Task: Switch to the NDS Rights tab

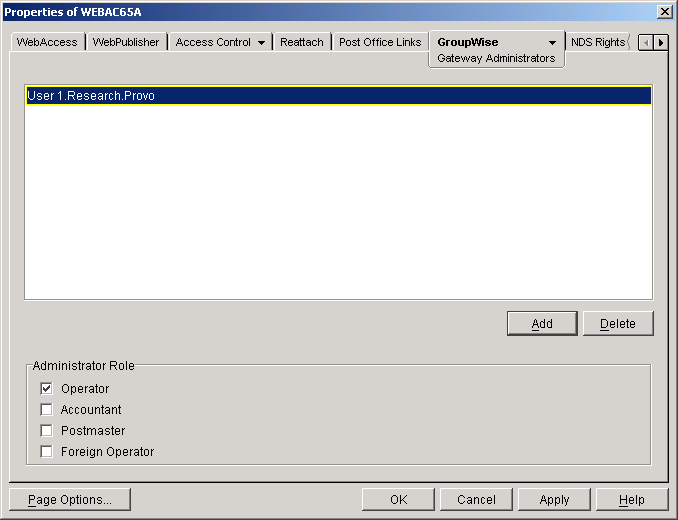Action: click(x=598, y=42)
